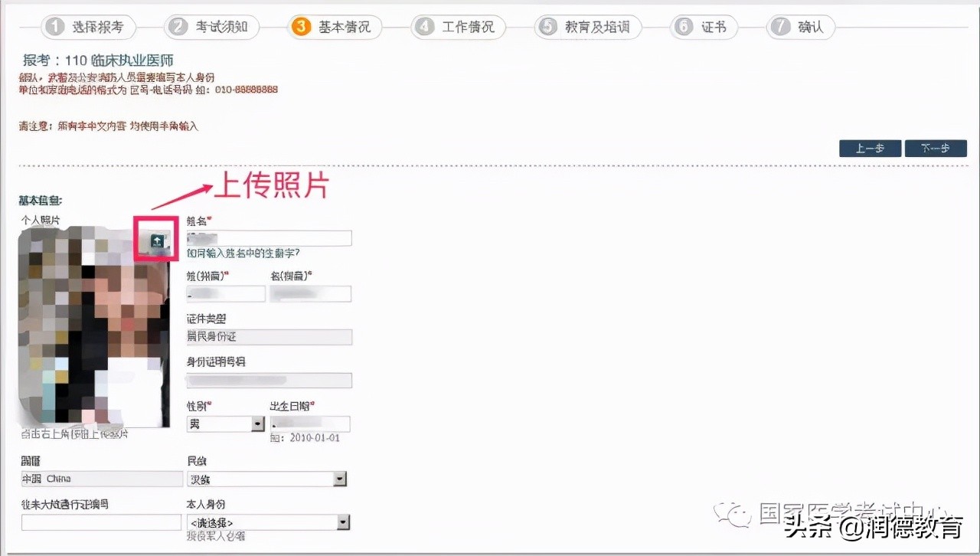Click the photo upload icon
This screenshot has width=980, height=556.
tap(156, 240)
